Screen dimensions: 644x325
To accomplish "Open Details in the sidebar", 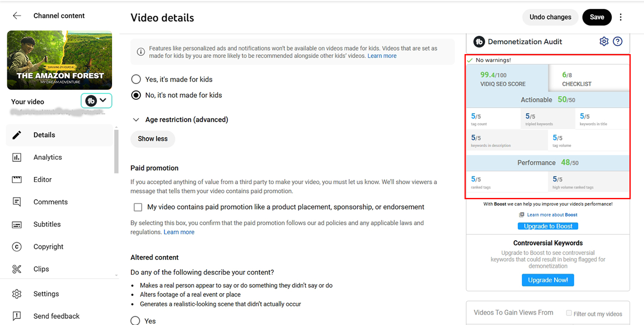I will coord(60,135).
